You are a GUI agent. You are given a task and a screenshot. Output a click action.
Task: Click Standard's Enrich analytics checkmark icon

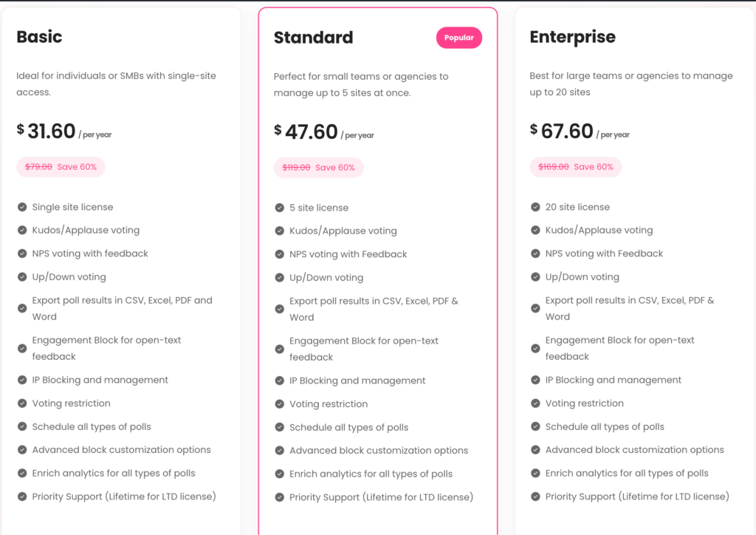click(x=280, y=474)
